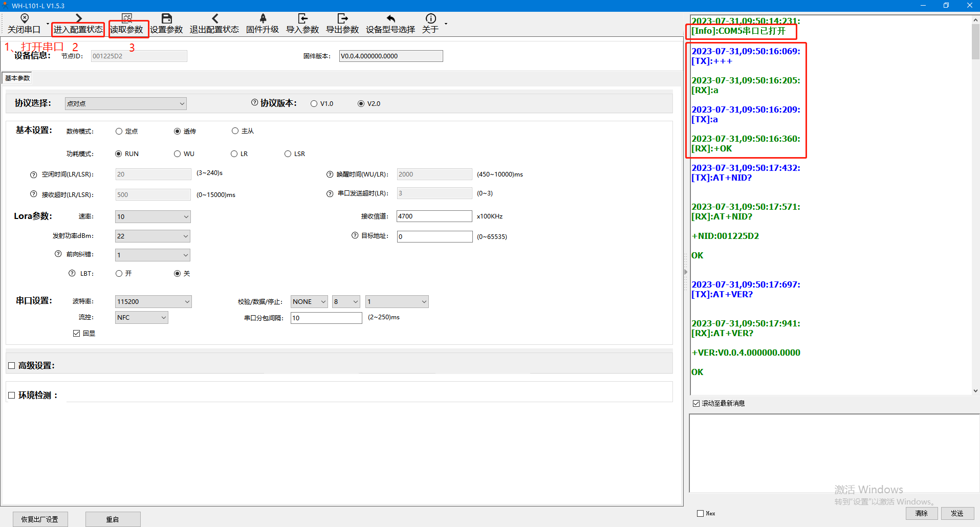980x527 pixels.
Task: Click 进入配置状态 enter config icon
Action: point(78,19)
